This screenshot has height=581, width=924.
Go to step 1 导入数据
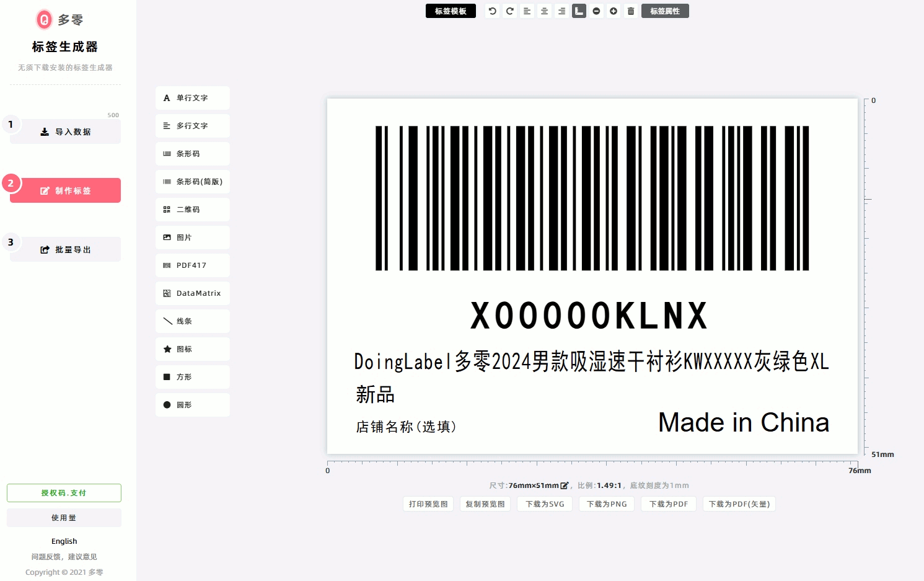[65, 132]
